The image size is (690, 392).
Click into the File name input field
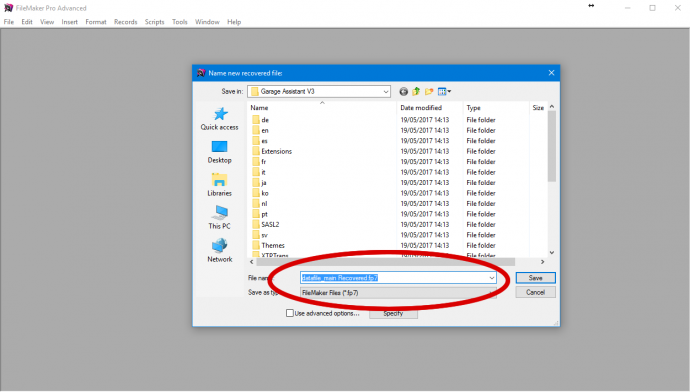pos(394,278)
